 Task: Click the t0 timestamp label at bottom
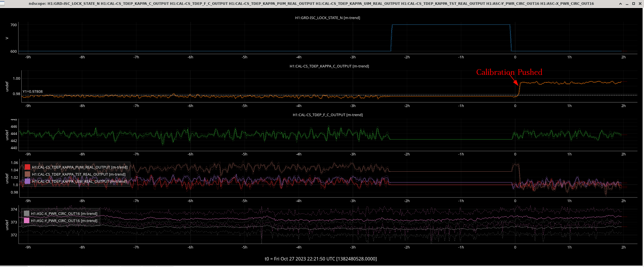click(x=321, y=259)
